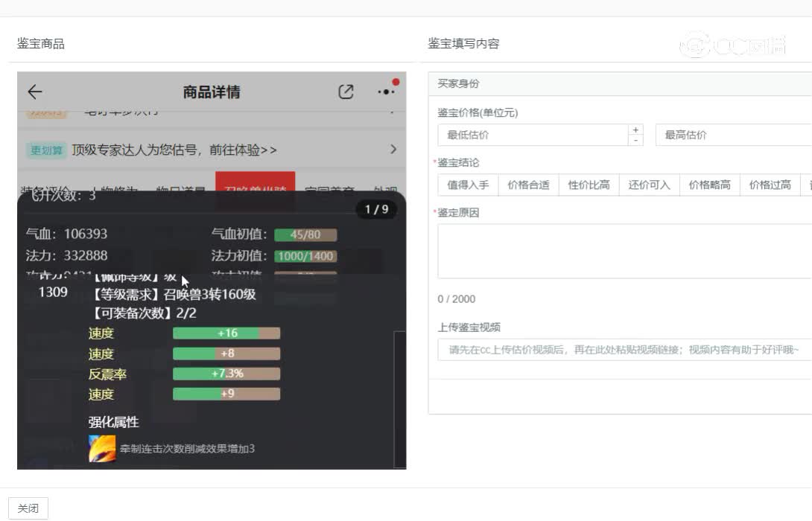Pick the 还价可入 conclusion option
The width and height of the screenshot is (812, 521).
tap(649, 185)
